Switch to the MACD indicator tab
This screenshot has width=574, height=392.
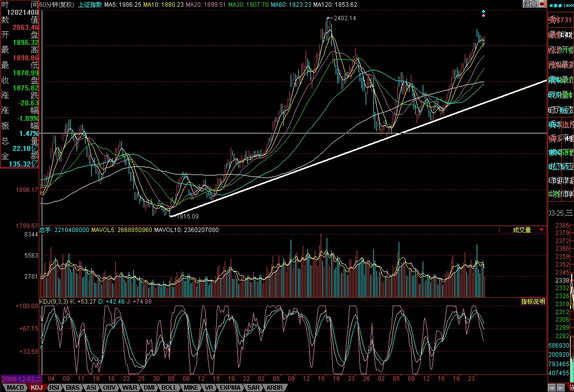click(15, 388)
